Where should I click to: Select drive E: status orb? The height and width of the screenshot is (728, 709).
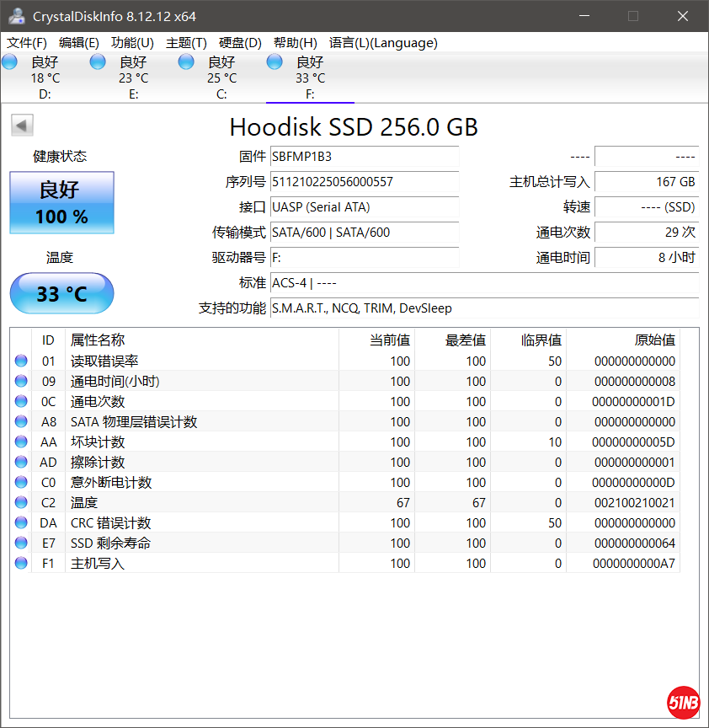click(x=98, y=62)
